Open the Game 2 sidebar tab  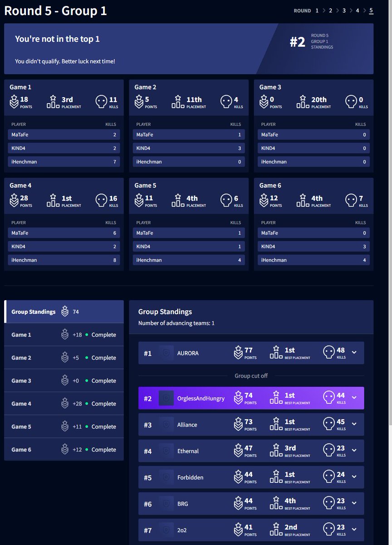click(64, 358)
